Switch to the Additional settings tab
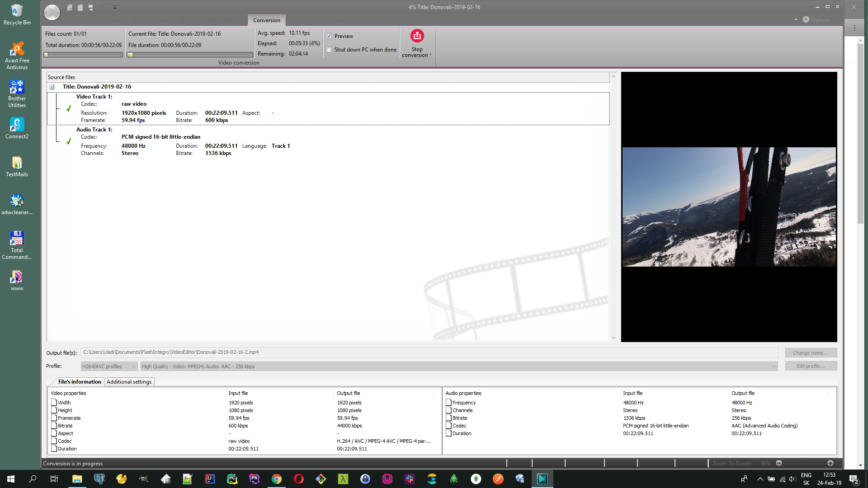Viewport: 868px width, 488px height. [x=129, y=382]
